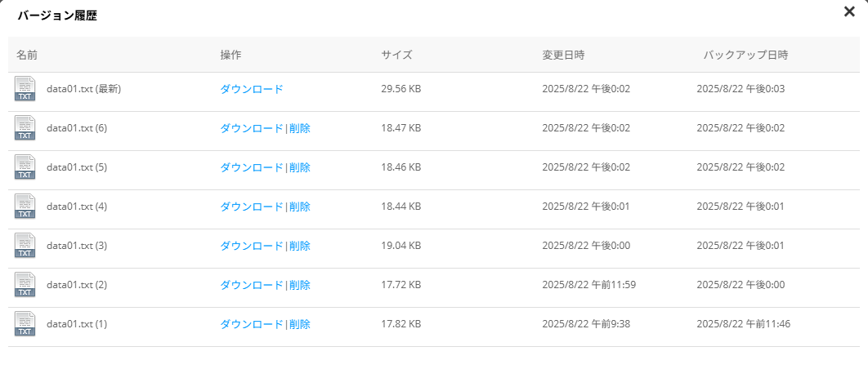The height and width of the screenshot is (369, 868).
Task: Close the バージョン履歴 dialog
Action: click(x=849, y=11)
